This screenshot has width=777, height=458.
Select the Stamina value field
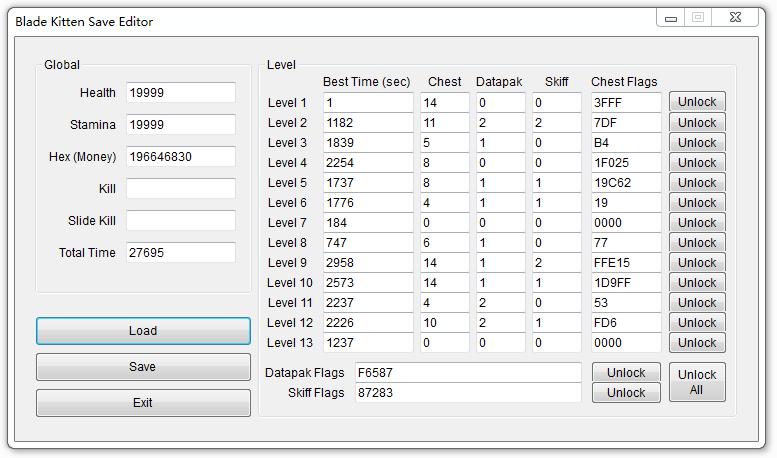(180, 125)
